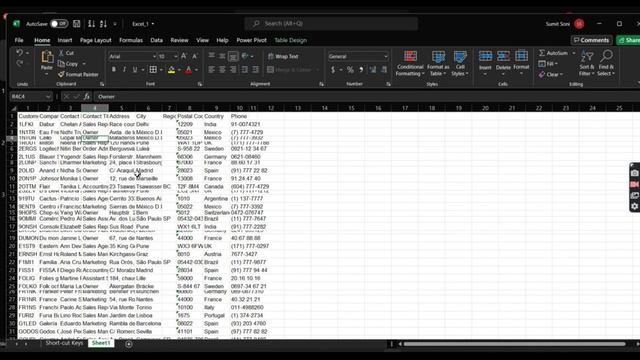Click the Undo icon
The width and height of the screenshot is (640, 360).
click(x=19, y=53)
